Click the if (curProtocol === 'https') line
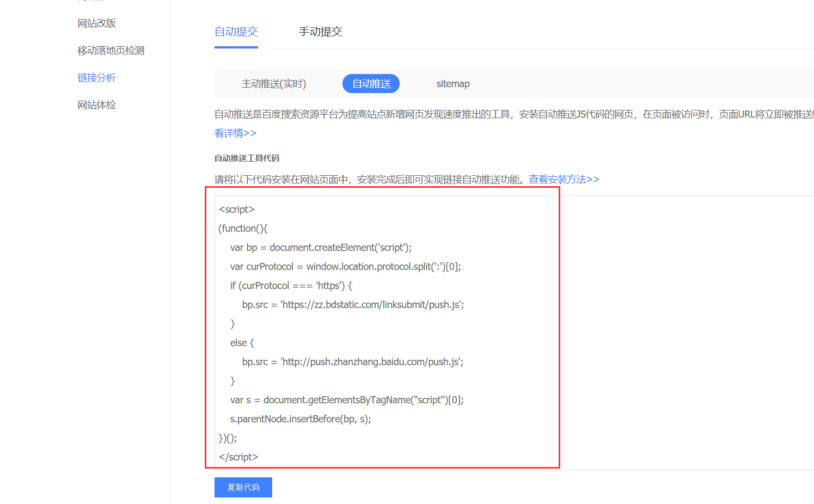 pos(291,286)
